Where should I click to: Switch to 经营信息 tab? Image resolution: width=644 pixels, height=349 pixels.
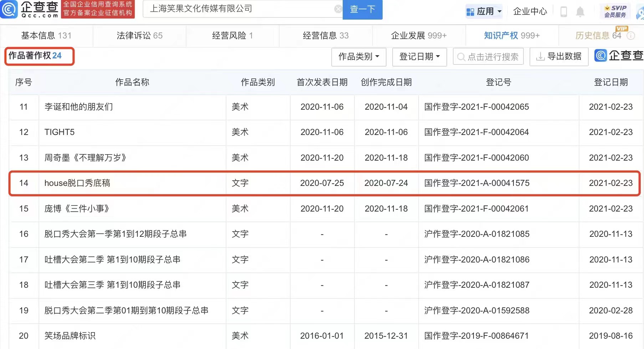[x=326, y=36]
